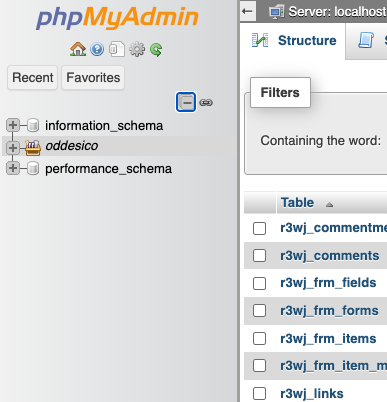Open Server: localhost breadcrumb link
The height and width of the screenshot is (402, 387).
click(337, 12)
